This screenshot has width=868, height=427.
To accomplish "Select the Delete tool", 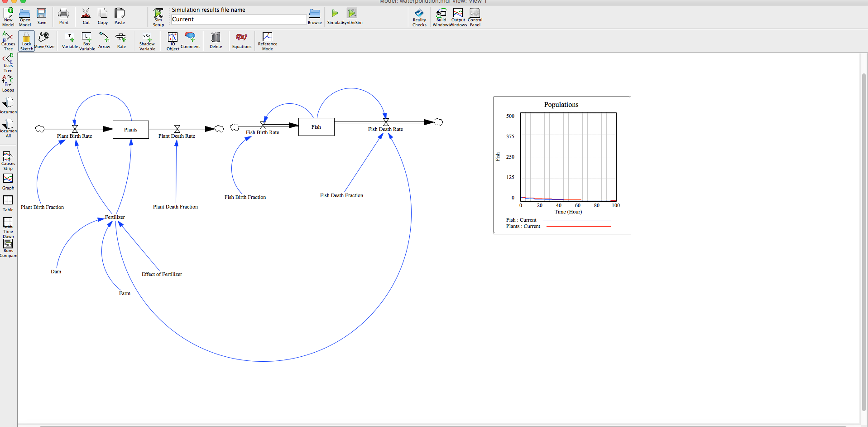I will click(x=216, y=40).
